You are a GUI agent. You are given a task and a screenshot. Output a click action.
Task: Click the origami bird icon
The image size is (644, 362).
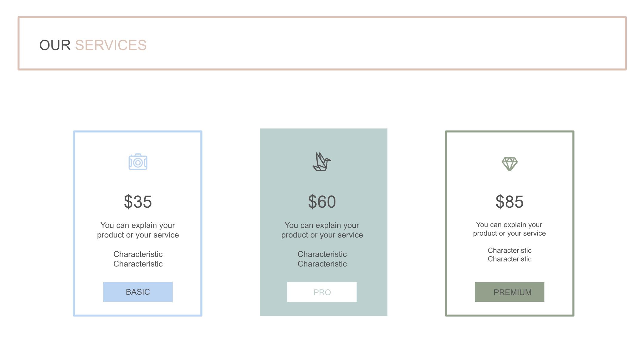click(322, 162)
